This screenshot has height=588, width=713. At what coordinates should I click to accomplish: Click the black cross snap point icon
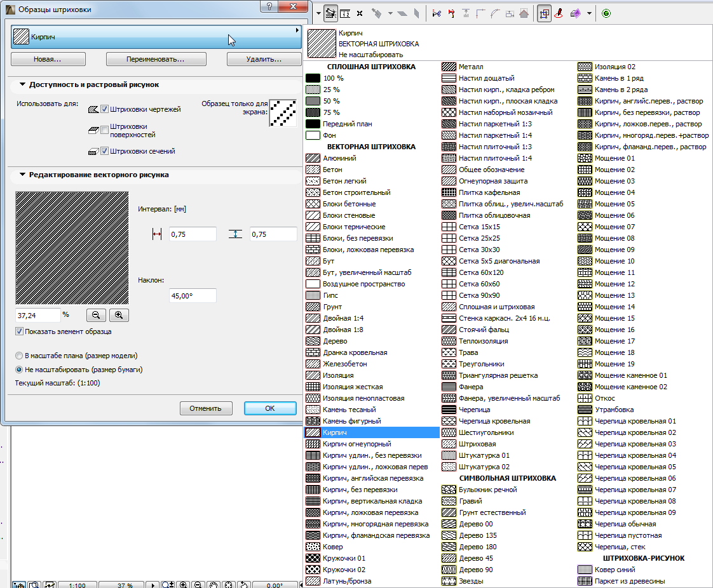click(360, 13)
